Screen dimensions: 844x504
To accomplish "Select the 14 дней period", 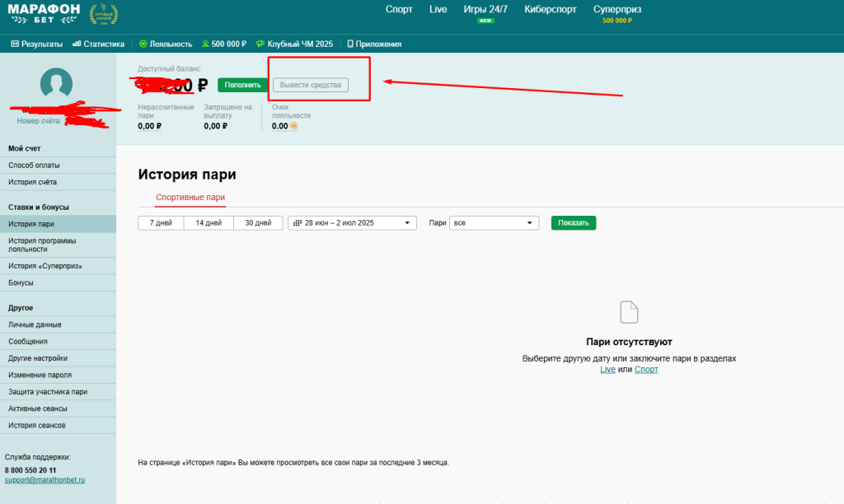I will click(209, 222).
